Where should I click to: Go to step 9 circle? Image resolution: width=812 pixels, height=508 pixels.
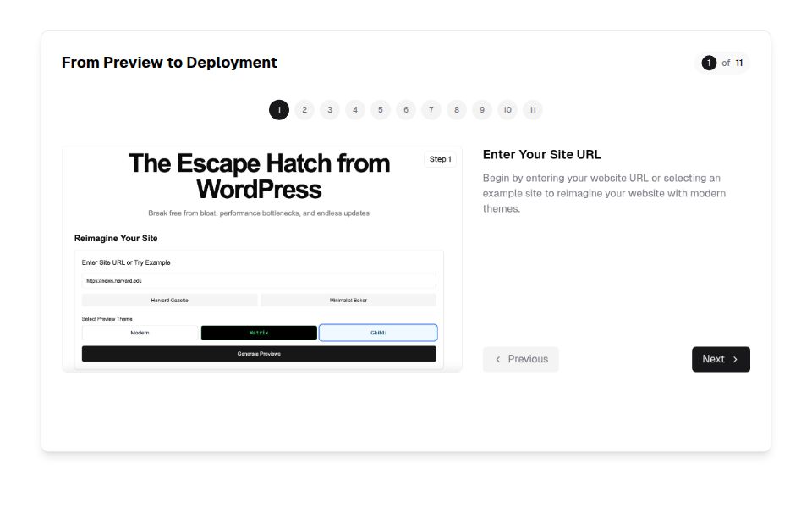point(482,110)
